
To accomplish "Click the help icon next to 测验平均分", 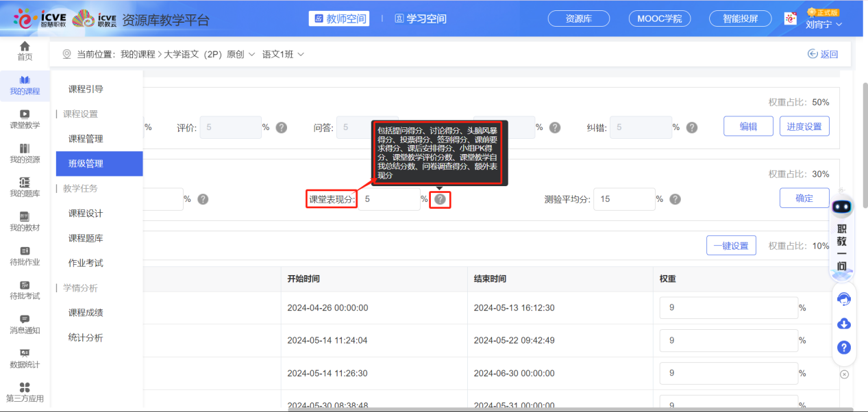I will coord(675,199).
